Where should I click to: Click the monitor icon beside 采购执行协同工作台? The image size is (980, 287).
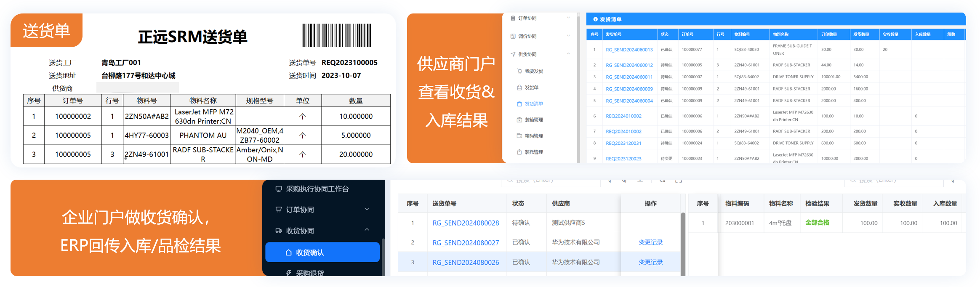point(279,189)
